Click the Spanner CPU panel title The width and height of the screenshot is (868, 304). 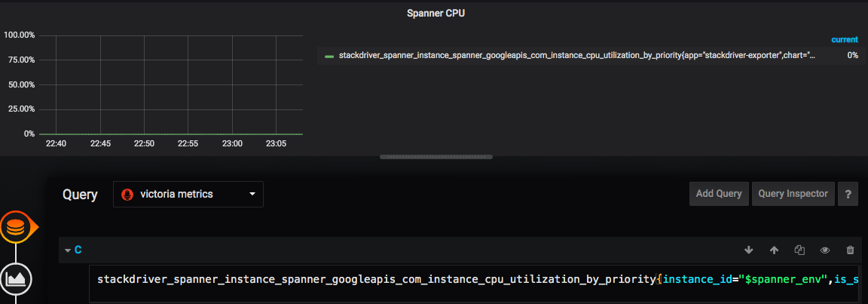(x=436, y=14)
